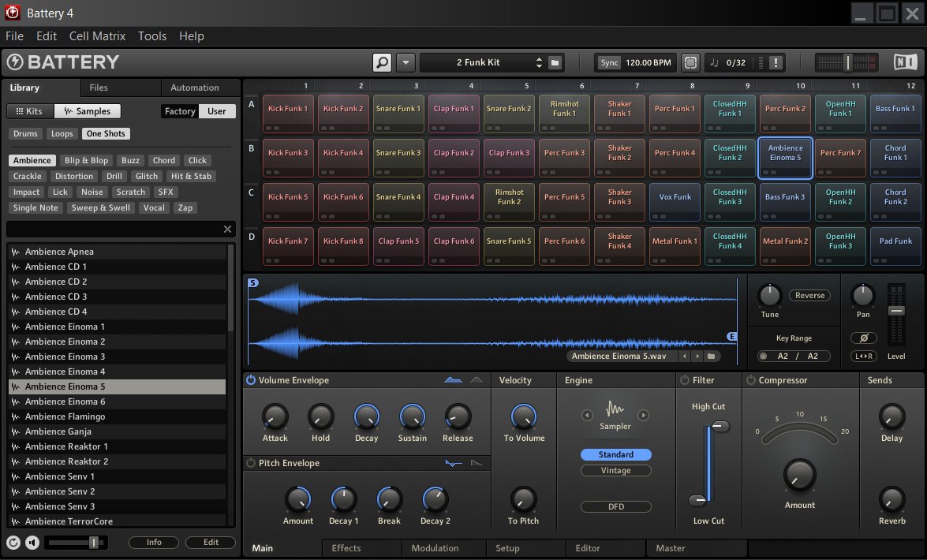Select the AHDSR volume envelope shape icon
927x560 pixels.
[453, 380]
